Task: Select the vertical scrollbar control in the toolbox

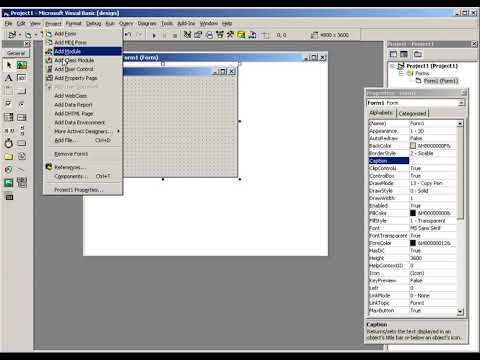Action: (22, 130)
